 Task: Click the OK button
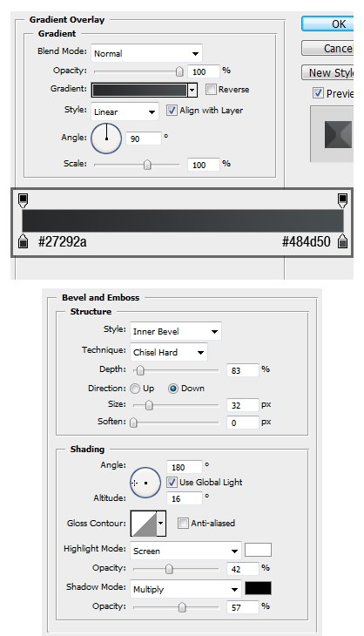(x=327, y=24)
